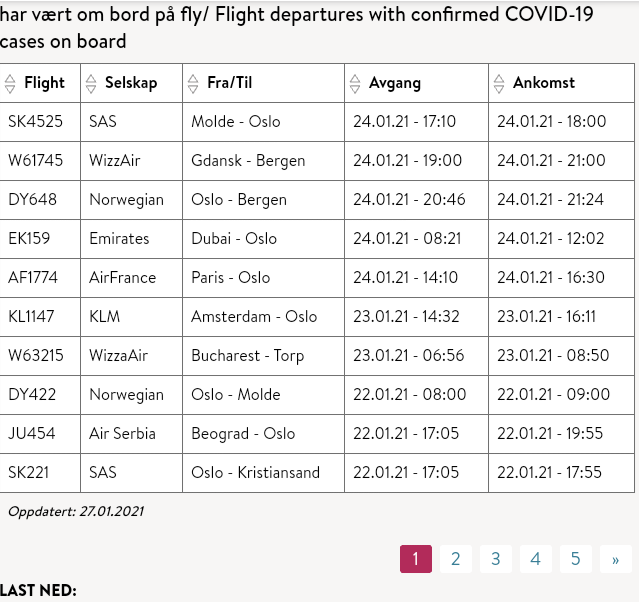
Task: Click the Amsterdam - Oslo route cell
Action: pyautogui.click(x=254, y=317)
